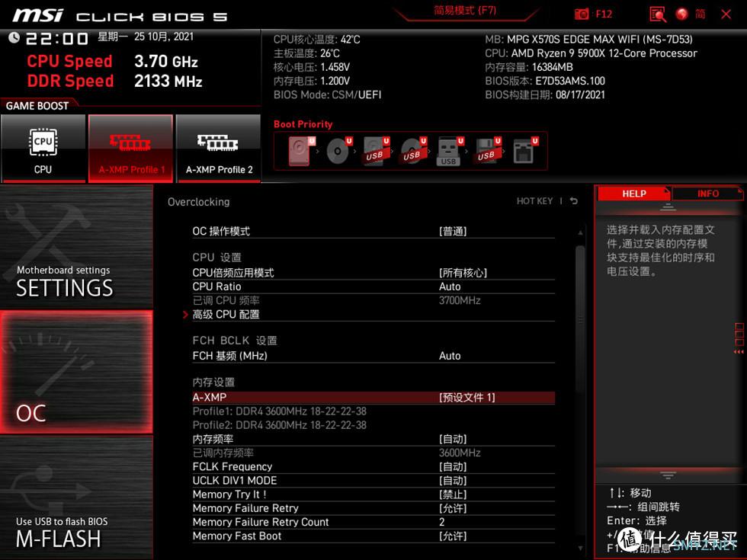This screenshot has height=560, width=747.
Task: Open OC 操作模式 [普通] dropdown
Action: 373,232
